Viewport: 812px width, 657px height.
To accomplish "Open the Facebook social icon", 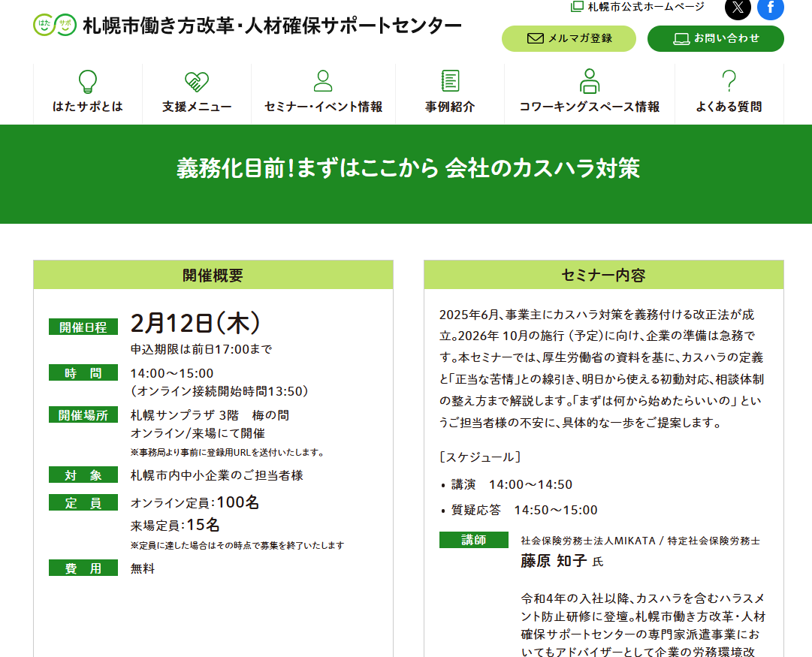I will (770, 8).
